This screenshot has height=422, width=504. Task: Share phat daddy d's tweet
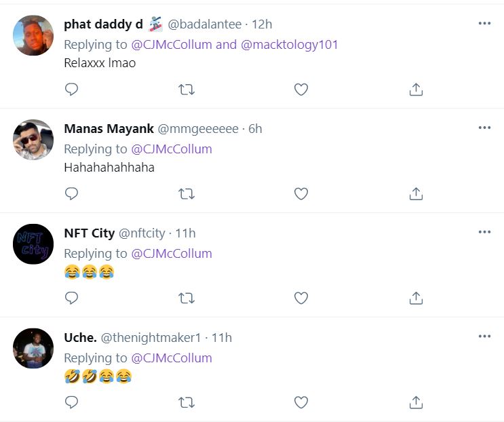point(416,90)
